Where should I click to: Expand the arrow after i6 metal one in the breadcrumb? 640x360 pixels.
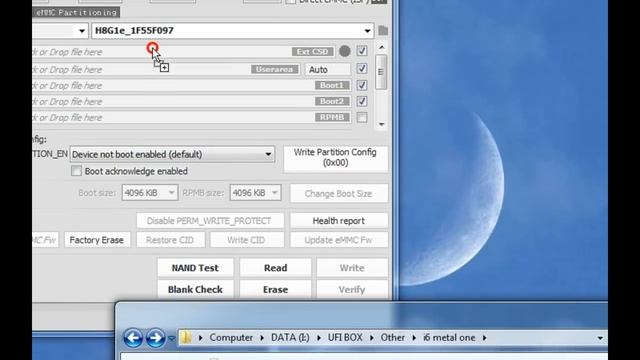click(484, 338)
